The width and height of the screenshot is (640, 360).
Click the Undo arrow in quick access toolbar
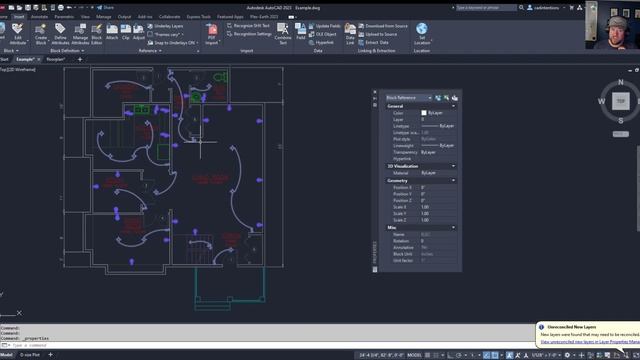[x=69, y=7]
